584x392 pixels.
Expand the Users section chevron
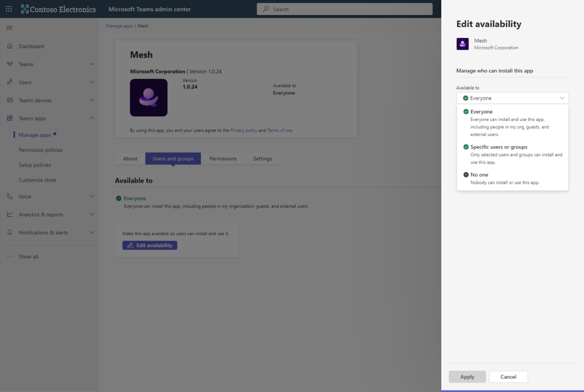(91, 82)
